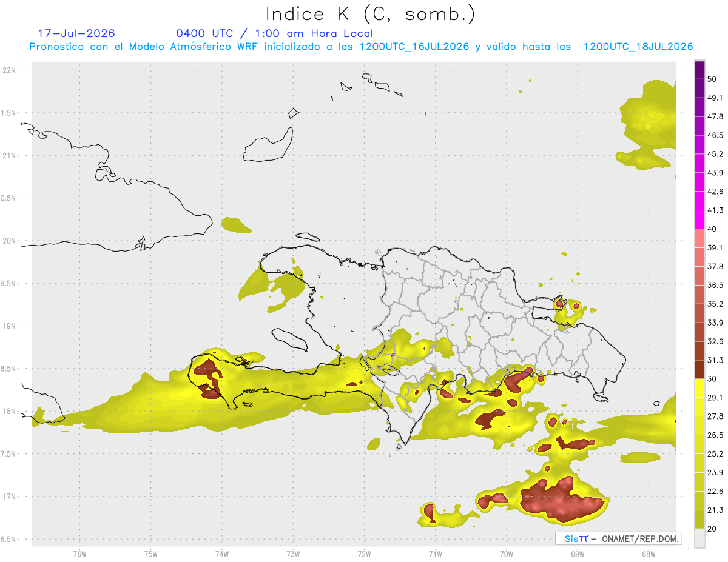This screenshot has height=562, width=728.
Task: Click the colorbar value "33.9"
Action: coord(715,323)
